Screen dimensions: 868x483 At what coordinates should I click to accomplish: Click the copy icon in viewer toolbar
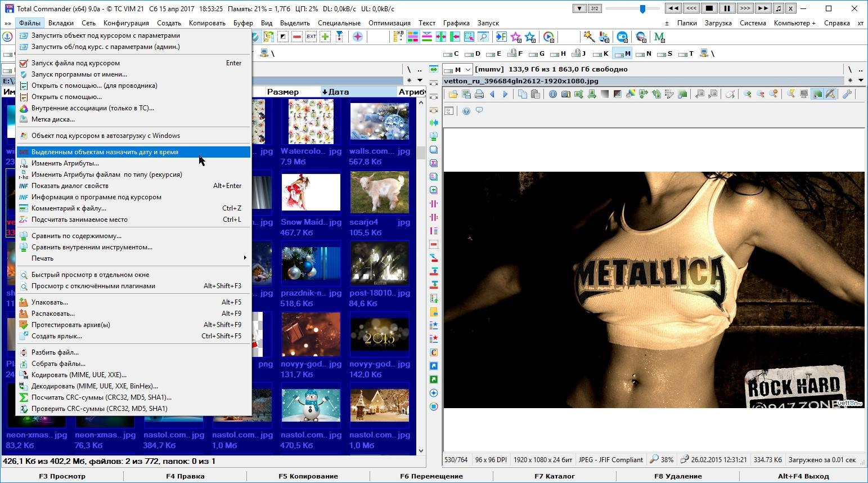tap(523, 94)
